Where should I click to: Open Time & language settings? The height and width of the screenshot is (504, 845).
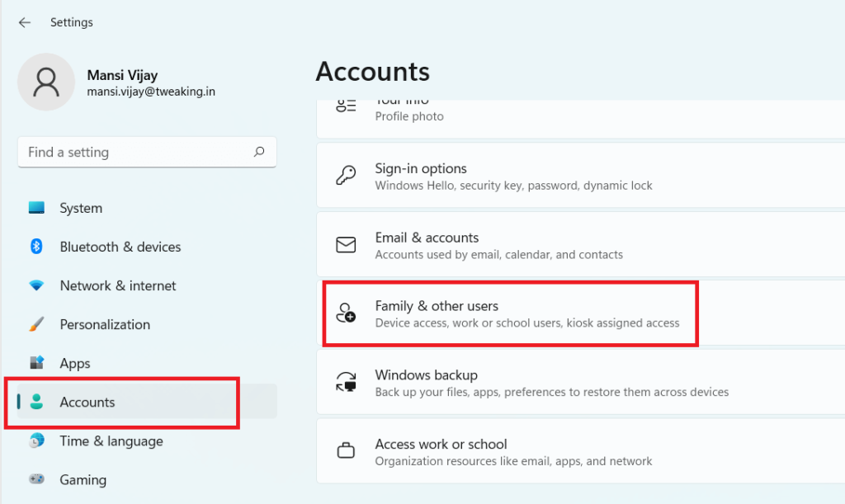(147, 440)
